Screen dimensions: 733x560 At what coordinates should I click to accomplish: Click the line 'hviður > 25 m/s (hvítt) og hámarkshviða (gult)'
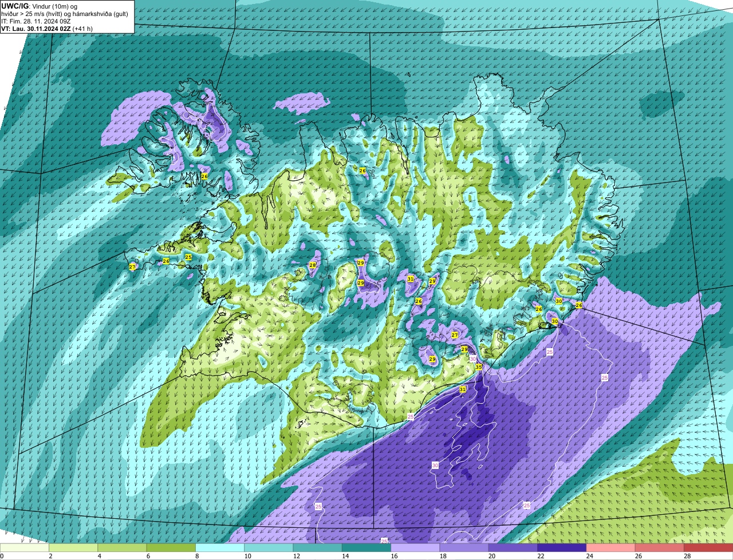tap(65, 13)
